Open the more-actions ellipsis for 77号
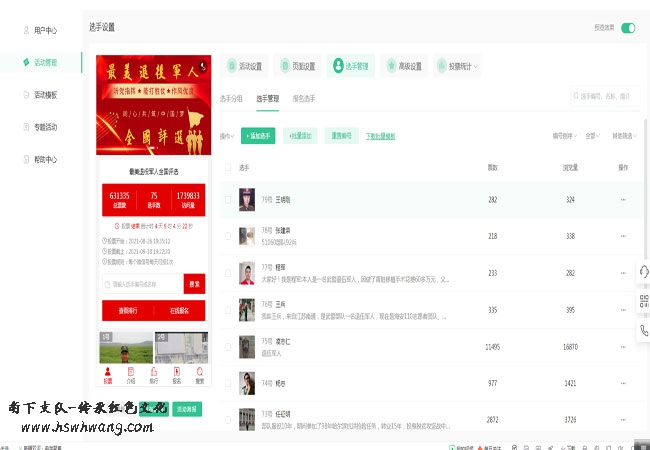 click(x=623, y=273)
